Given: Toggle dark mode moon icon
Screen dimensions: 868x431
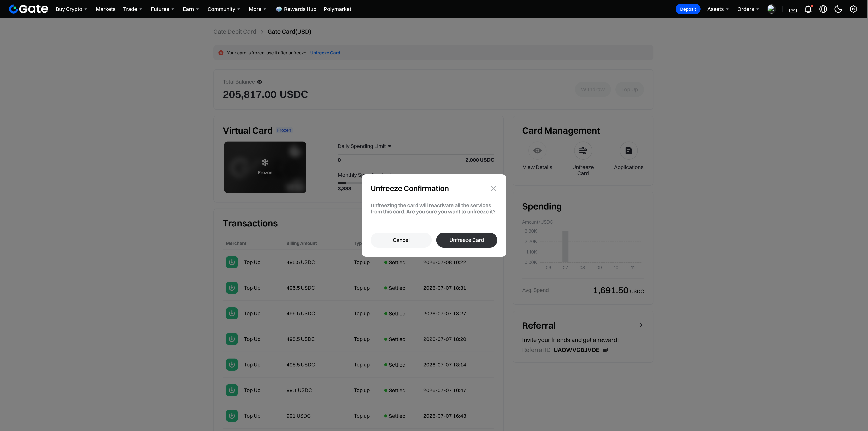Looking at the screenshot, I should 838,9.
